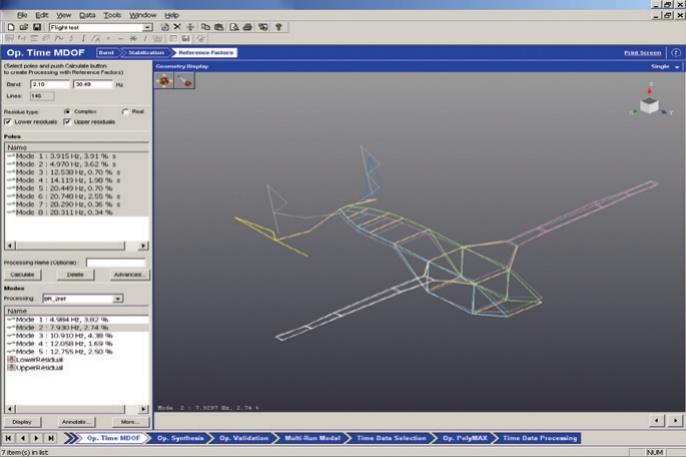Click the Band lower frequency input field

point(49,84)
